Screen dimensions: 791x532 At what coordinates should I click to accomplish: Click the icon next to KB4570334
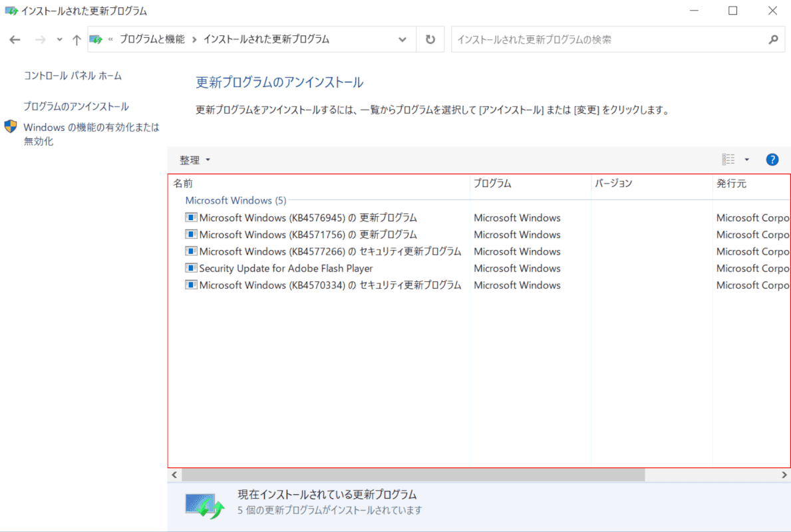[x=191, y=285]
